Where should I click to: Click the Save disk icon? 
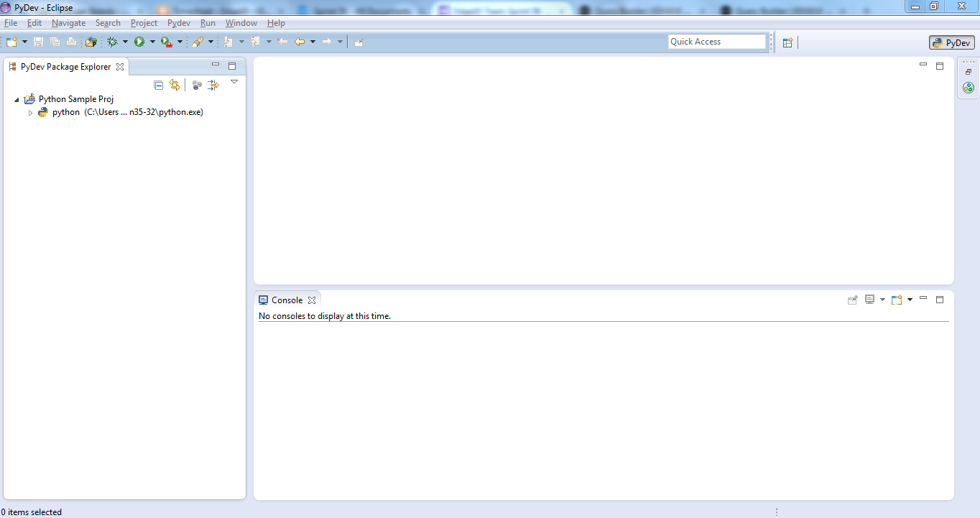39,42
